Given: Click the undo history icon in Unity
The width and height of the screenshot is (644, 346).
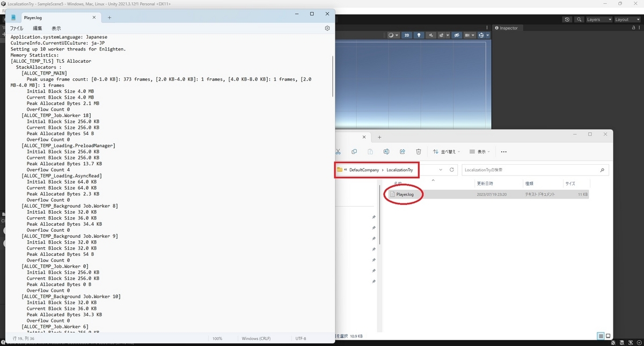Looking at the screenshot, I should point(567,19).
